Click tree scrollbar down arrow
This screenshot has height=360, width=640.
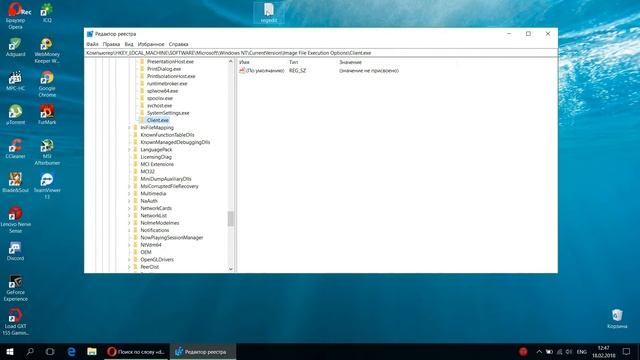(x=231, y=269)
